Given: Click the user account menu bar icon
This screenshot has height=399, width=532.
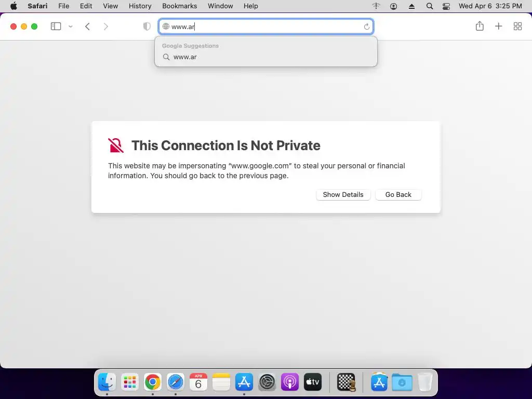Looking at the screenshot, I should point(394,6).
